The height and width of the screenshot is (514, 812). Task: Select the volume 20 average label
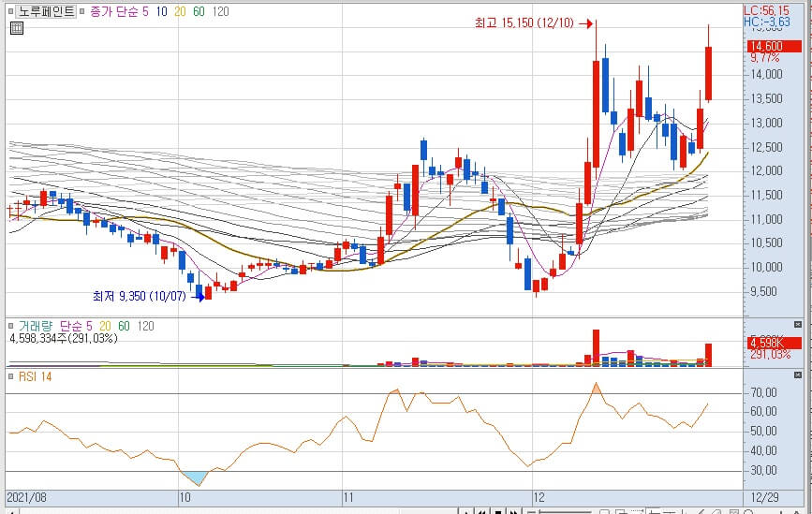click(x=105, y=326)
